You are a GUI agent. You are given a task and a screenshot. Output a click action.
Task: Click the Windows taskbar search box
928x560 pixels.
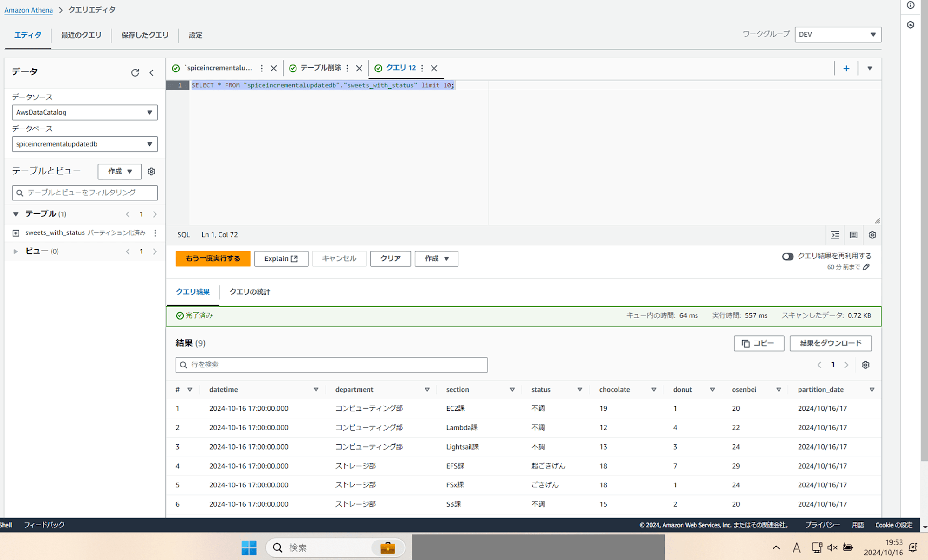click(335, 548)
